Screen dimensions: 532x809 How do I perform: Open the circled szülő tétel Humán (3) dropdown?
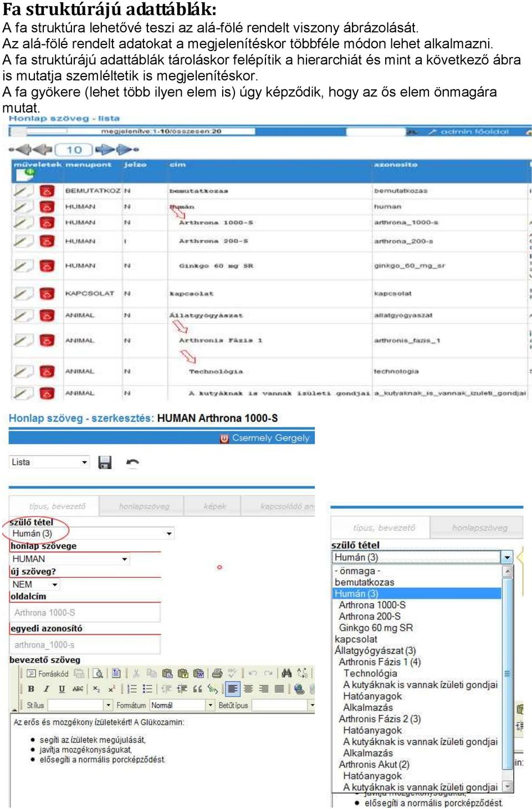(x=92, y=533)
